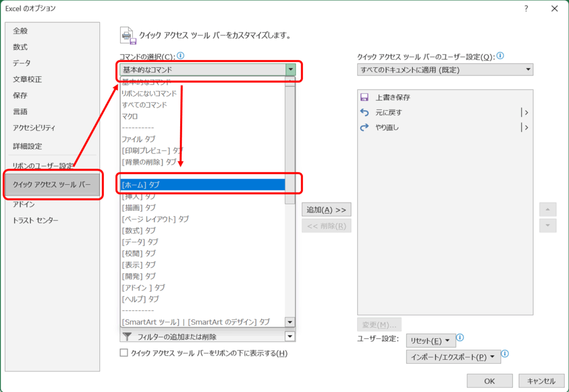Open クイック アクセス ツール バー category

(x=52, y=184)
